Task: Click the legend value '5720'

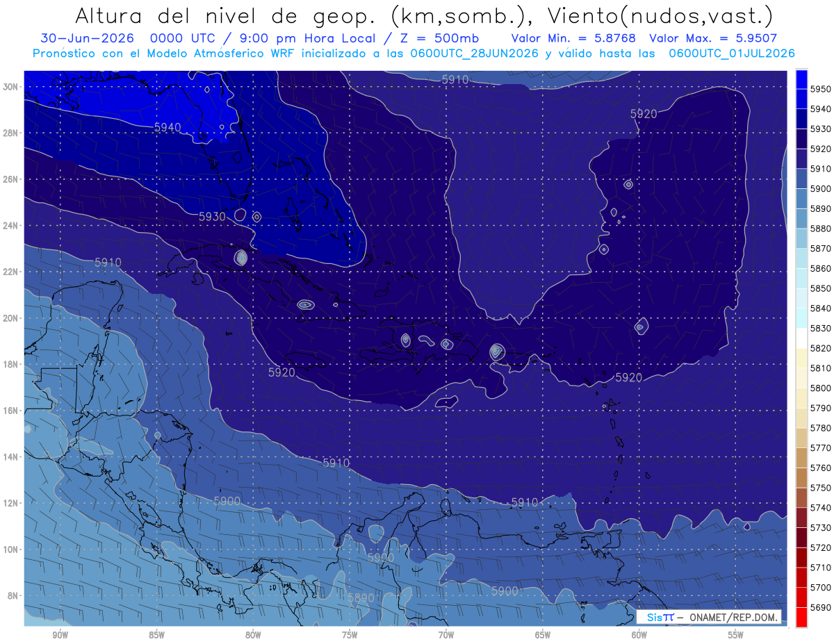Action: click(821, 548)
